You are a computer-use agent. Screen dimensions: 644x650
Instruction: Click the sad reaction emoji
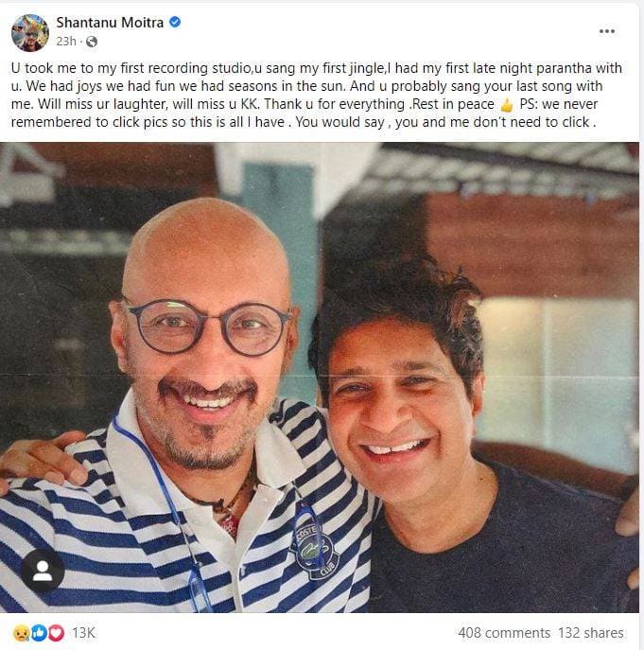click(x=21, y=632)
